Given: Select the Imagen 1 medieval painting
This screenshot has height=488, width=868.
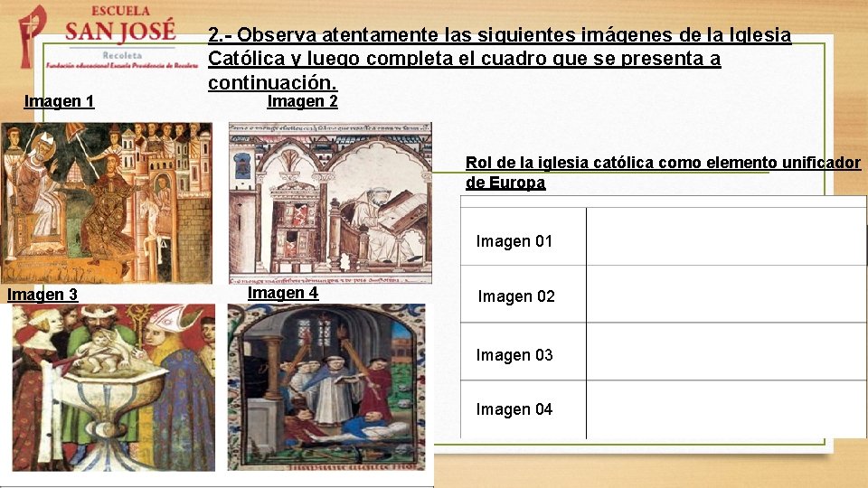Looking at the screenshot, I should (107, 203).
